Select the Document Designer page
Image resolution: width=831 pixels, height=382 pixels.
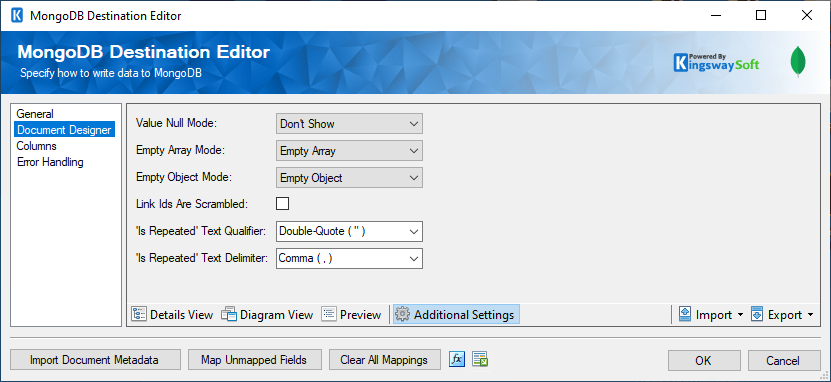point(65,130)
